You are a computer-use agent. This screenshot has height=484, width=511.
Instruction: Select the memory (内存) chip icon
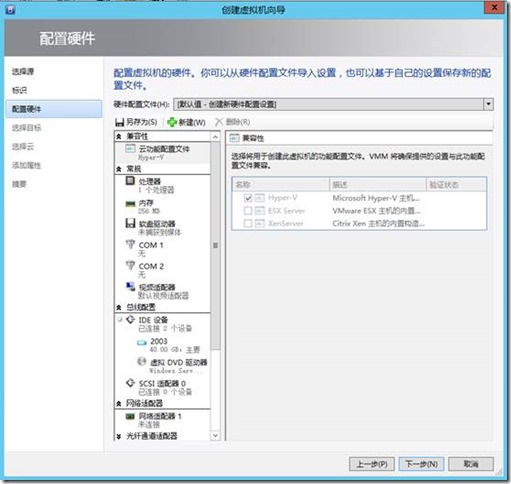130,203
